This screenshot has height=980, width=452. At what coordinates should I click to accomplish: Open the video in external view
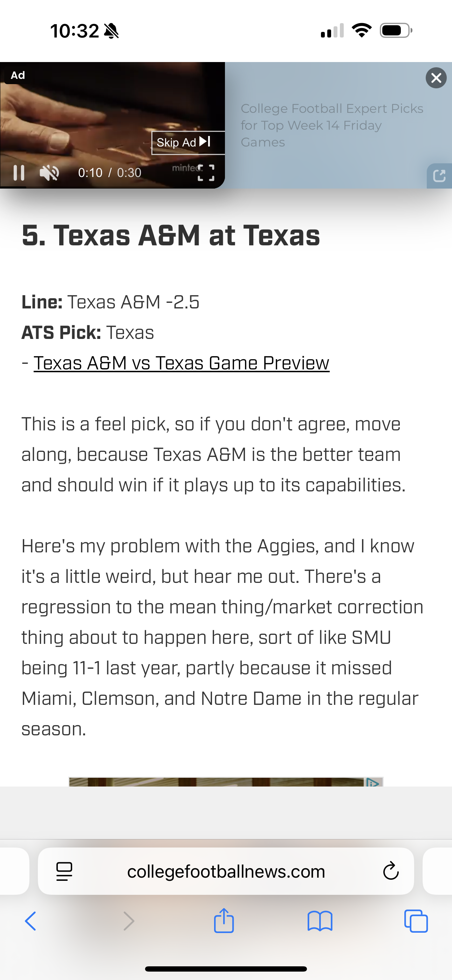(439, 176)
